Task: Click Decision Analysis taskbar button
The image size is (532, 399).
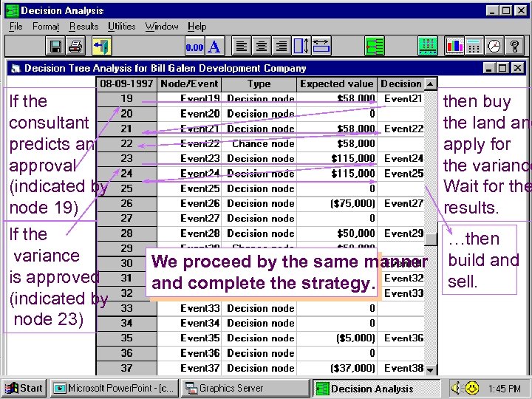Action: (x=376, y=388)
